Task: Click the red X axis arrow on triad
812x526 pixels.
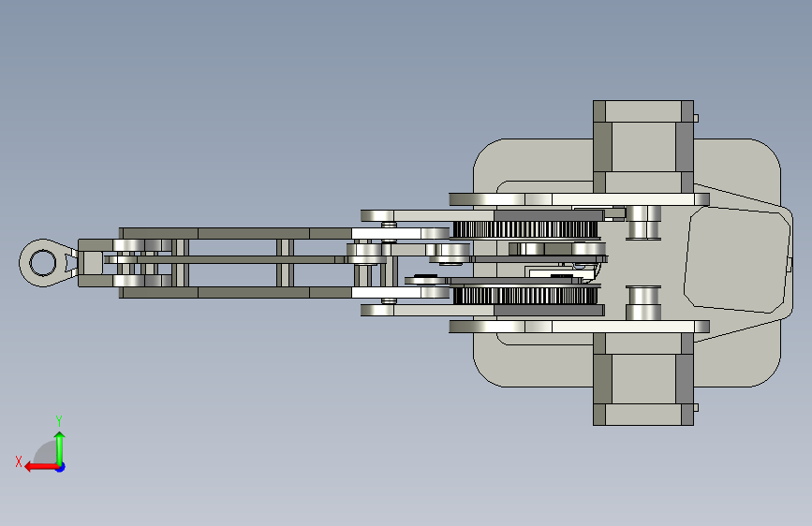Action: pos(41,467)
